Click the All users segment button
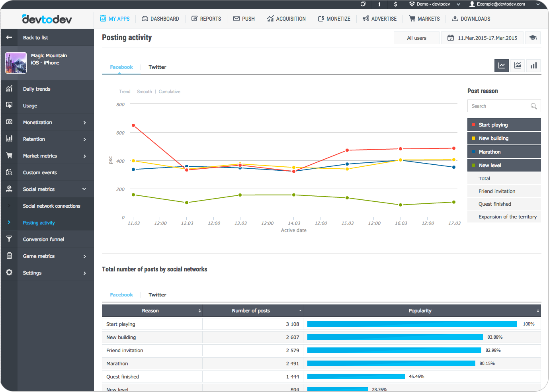The image size is (549, 392). coord(416,38)
